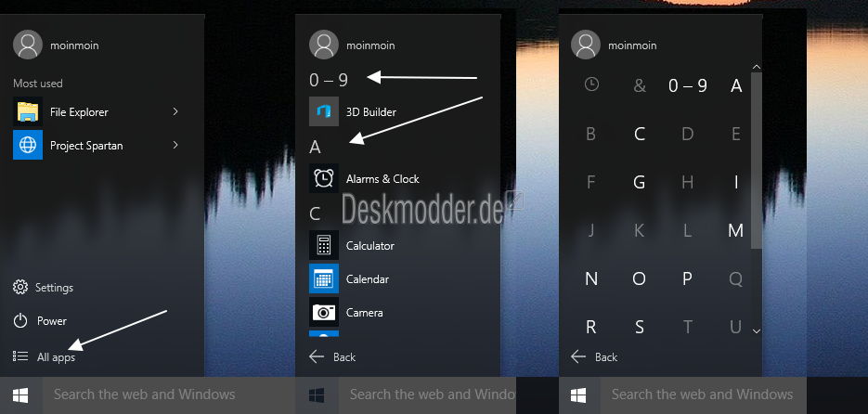Click Start button beside full 'Search the web and Windows' left box
The image size is (868, 414).
pyautogui.click(x=20, y=395)
